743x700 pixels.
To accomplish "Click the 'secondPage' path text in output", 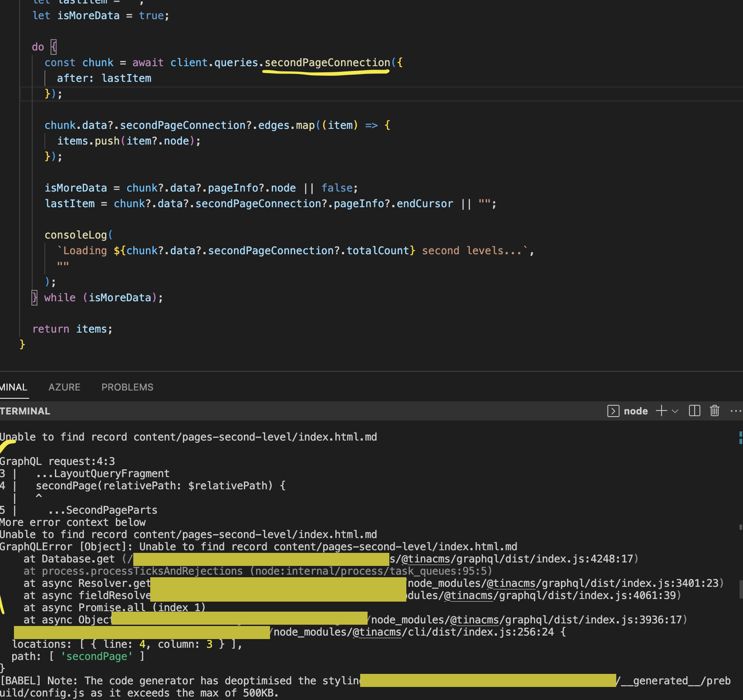I will tap(97, 656).
